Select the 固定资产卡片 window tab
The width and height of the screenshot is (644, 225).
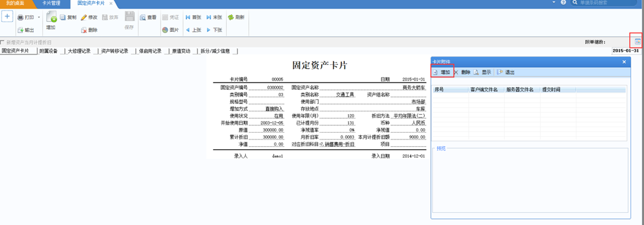[x=91, y=3]
